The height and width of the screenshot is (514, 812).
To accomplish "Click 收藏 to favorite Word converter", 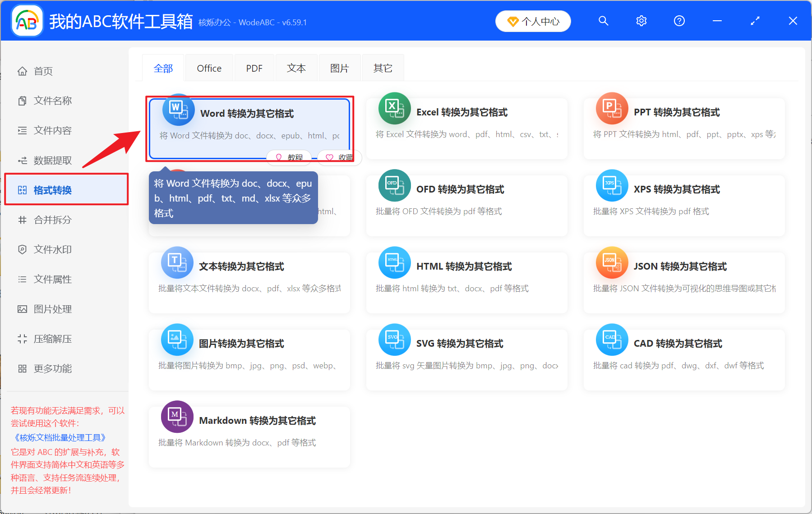I will [339, 157].
